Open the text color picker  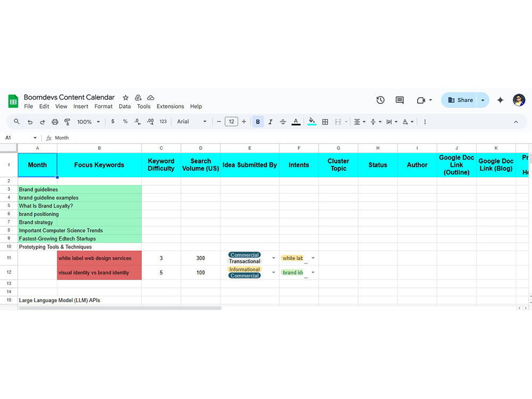click(x=296, y=122)
